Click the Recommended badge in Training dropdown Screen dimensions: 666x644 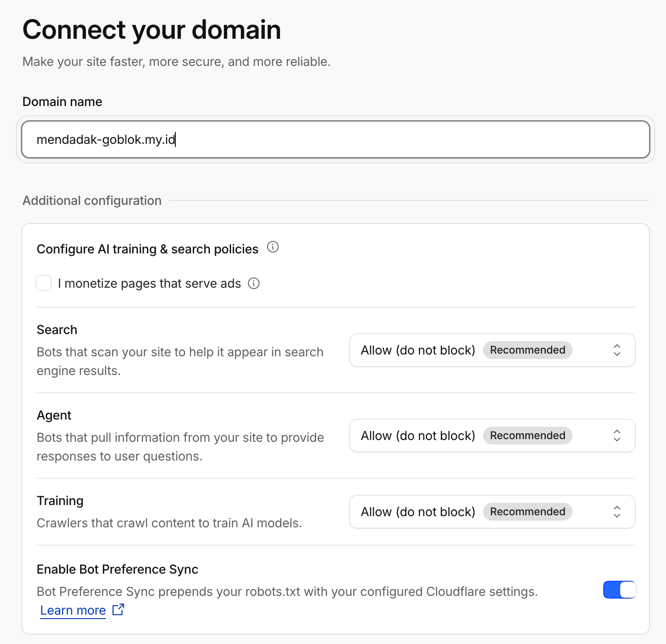528,512
